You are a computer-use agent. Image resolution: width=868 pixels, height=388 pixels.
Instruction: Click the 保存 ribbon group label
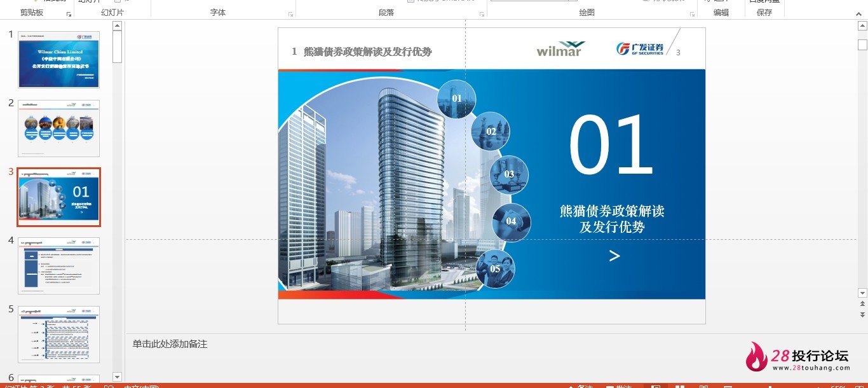point(764,13)
